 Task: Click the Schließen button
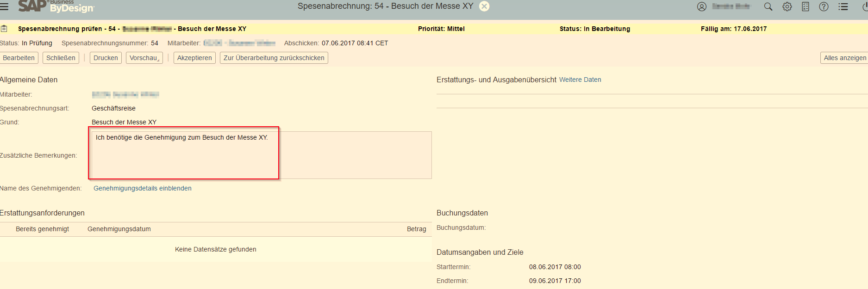[x=61, y=58]
